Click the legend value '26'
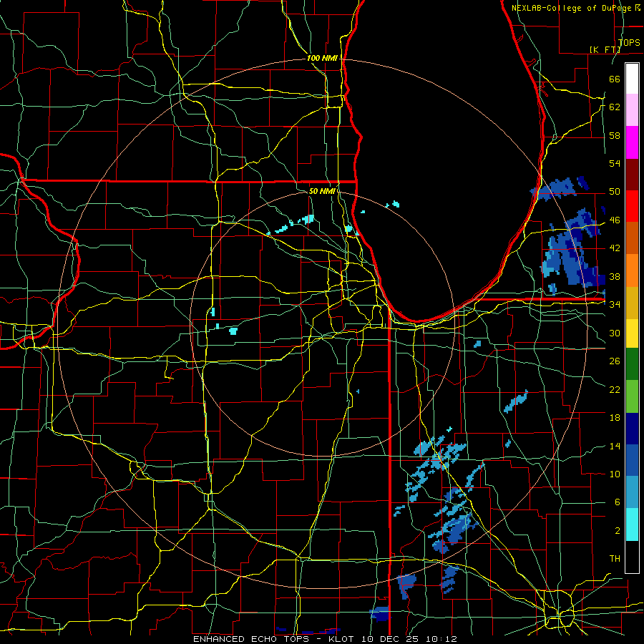 click(x=615, y=361)
